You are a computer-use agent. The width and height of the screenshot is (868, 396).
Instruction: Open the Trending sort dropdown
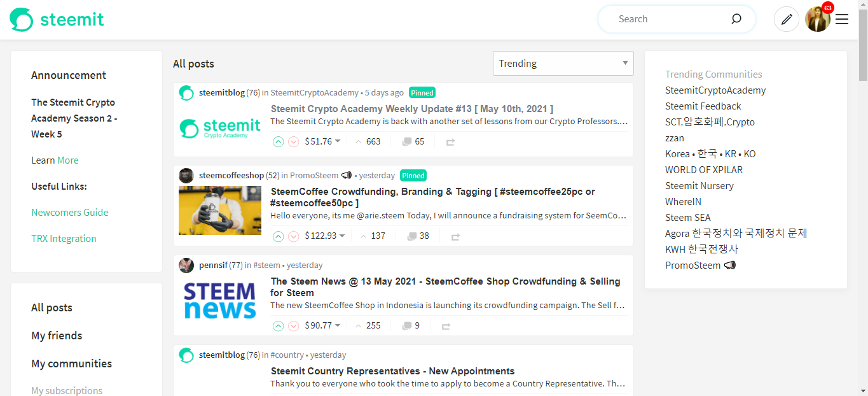coord(563,64)
